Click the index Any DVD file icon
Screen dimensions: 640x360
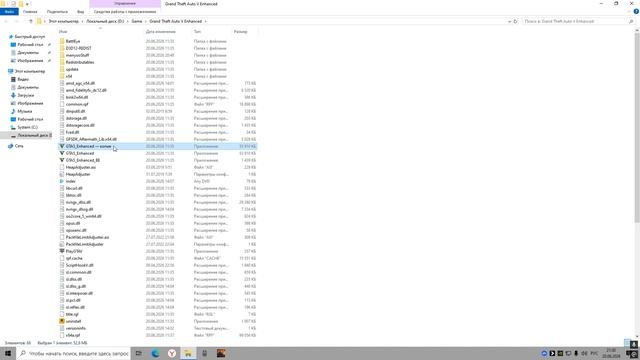62,181
